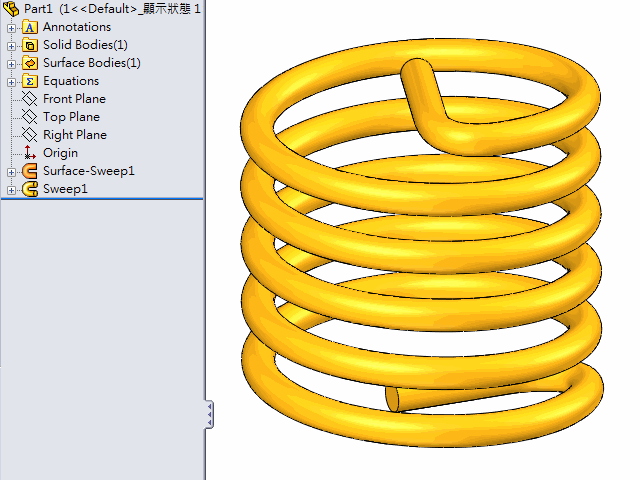This screenshot has width=640, height=480.
Task: Select the Part1 root item text
Action: pyautogui.click(x=112, y=9)
